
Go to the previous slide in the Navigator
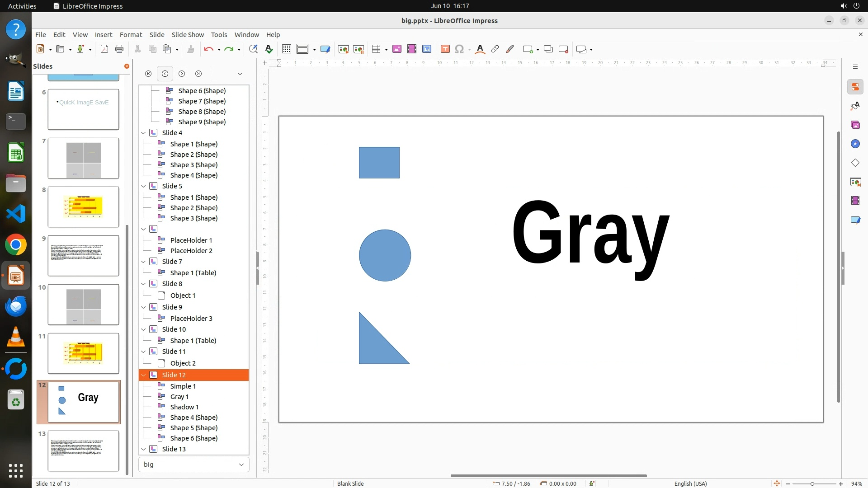[165, 74]
